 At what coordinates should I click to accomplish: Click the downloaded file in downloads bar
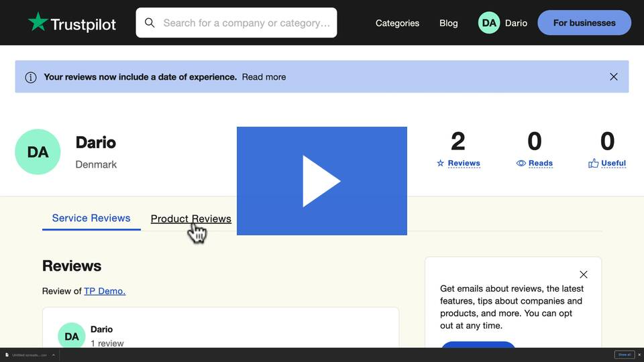point(27,355)
